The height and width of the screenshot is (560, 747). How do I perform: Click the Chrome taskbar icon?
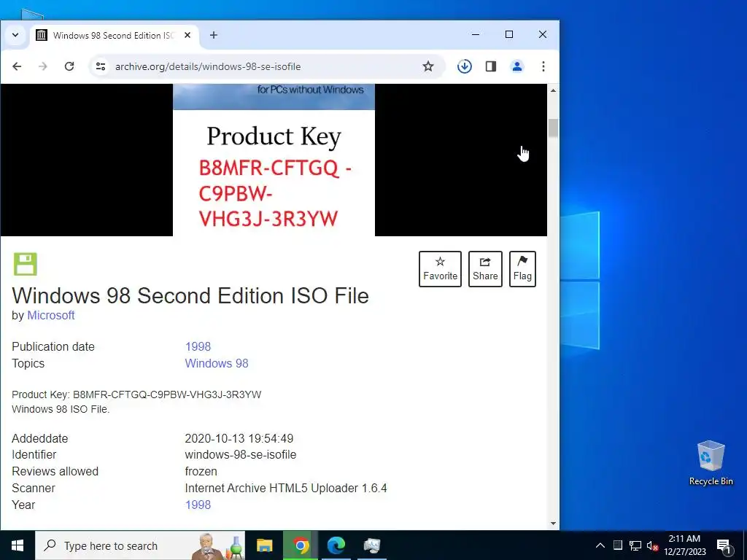click(x=300, y=545)
